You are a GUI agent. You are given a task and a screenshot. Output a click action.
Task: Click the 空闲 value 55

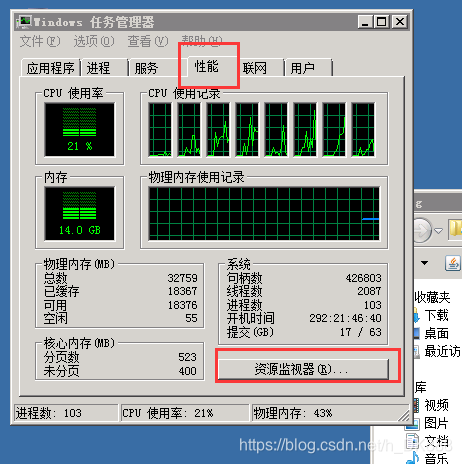tap(191, 318)
